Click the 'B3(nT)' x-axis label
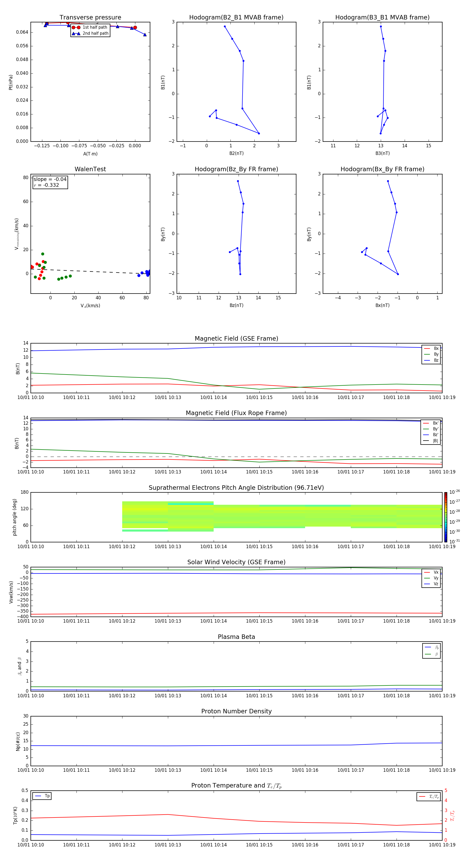The width and height of the screenshot is (473, 868). click(x=382, y=153)
